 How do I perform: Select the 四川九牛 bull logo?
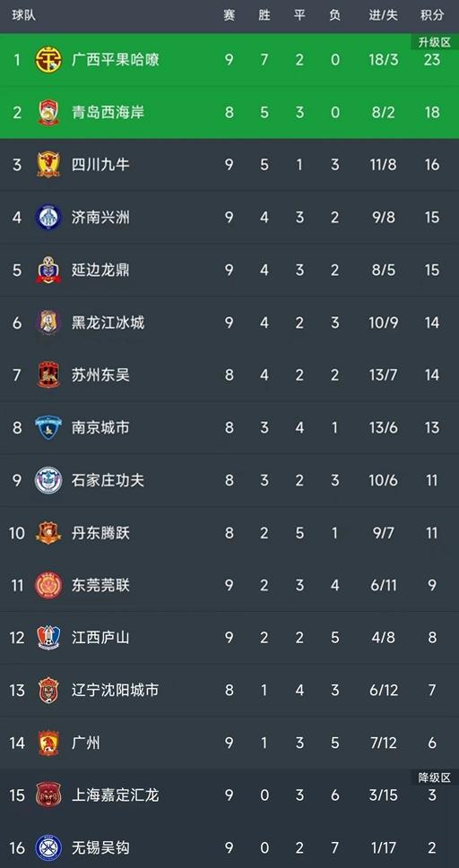click(x=48, y=165)
